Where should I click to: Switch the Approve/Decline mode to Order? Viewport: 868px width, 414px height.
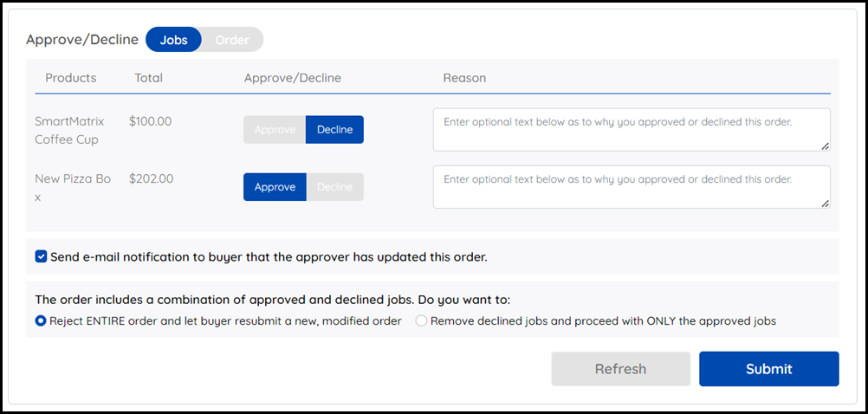tap(232, 40)
